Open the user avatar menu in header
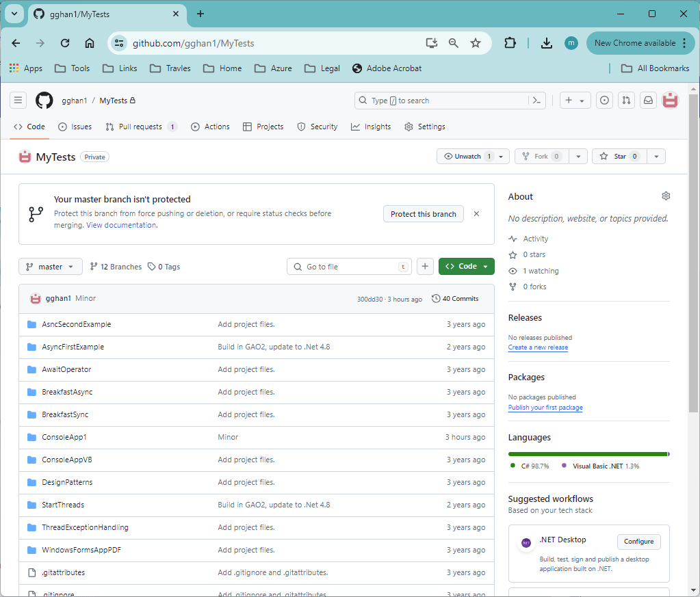This screenshot has height=597, width=700. coord(670,101)
